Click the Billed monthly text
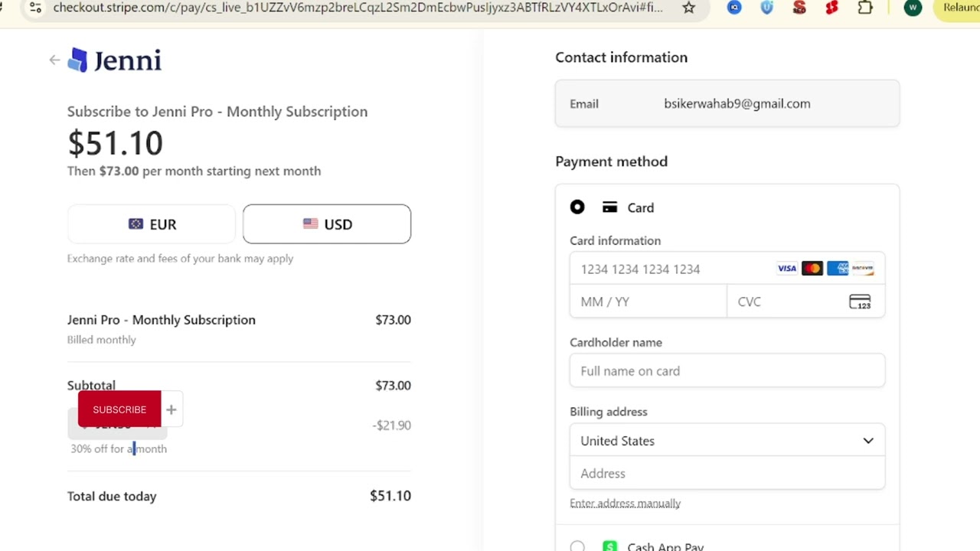This screenshot has height=551, width=980. tap(101, 340)
